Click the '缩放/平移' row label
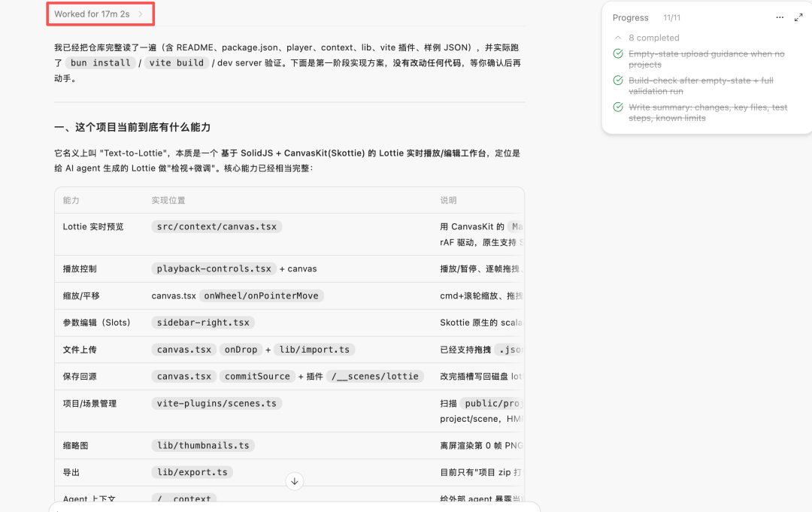Image resolution: width=812 pixels, height=512 pixels. pyautogui.click(x=81, y=295)
